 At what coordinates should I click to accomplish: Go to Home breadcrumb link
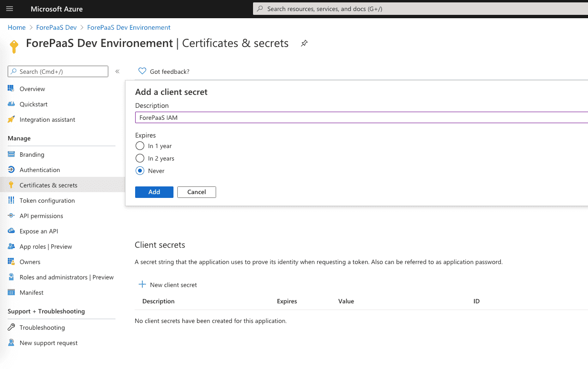[17, 27]
